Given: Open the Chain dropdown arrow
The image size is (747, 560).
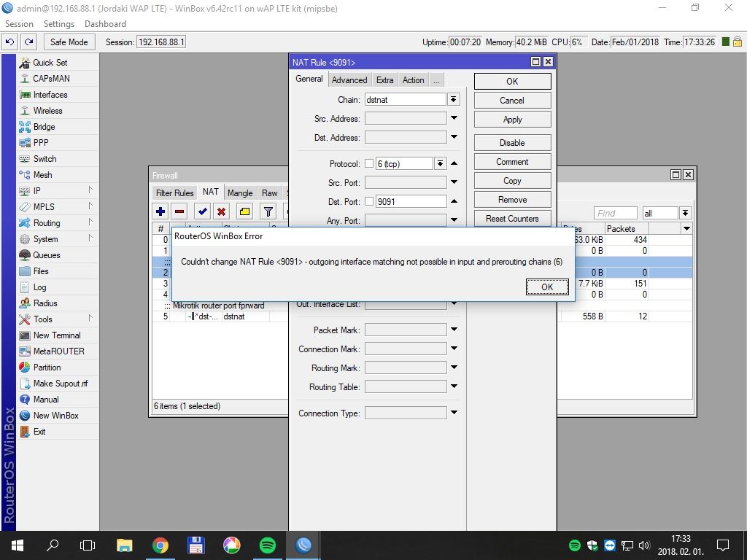Looking at the screenshot, I should pyautogui.click(x=453, y=99).
